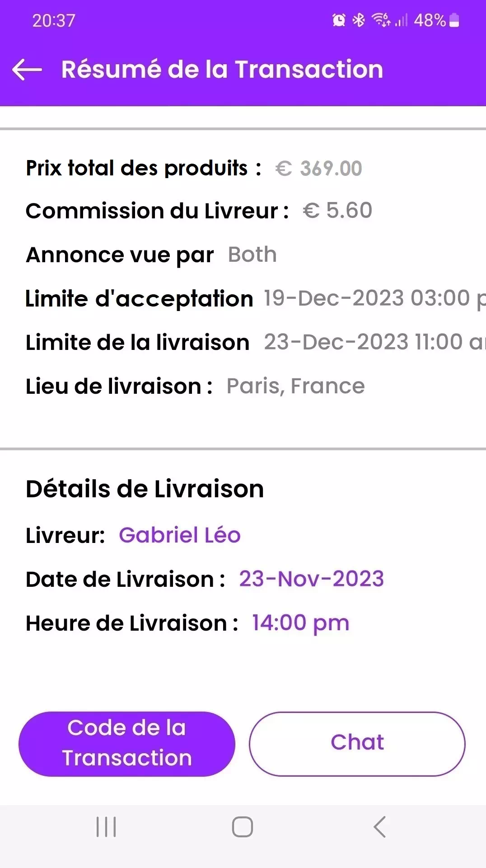This screenshot has height=868, width=486.
Task: Tap the Limite d'acceptation date value
Action: click(x=373, y=298)
